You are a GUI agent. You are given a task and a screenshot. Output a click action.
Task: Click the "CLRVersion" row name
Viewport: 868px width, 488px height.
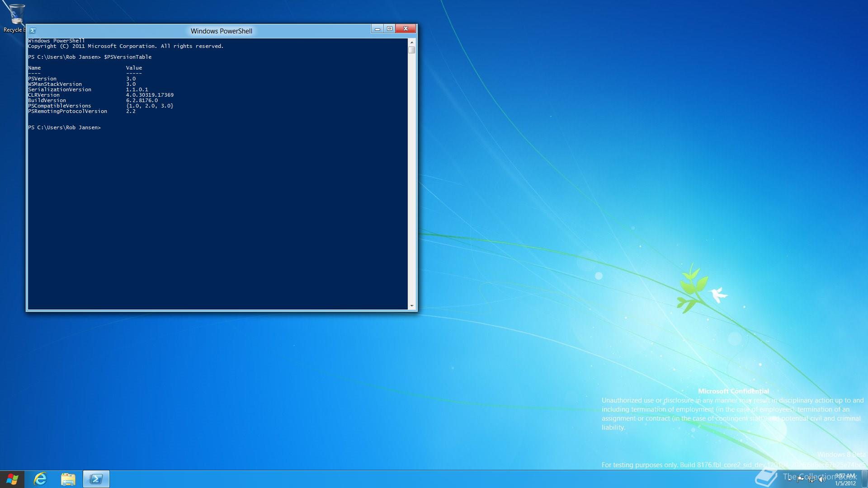[x=44, y=95]
